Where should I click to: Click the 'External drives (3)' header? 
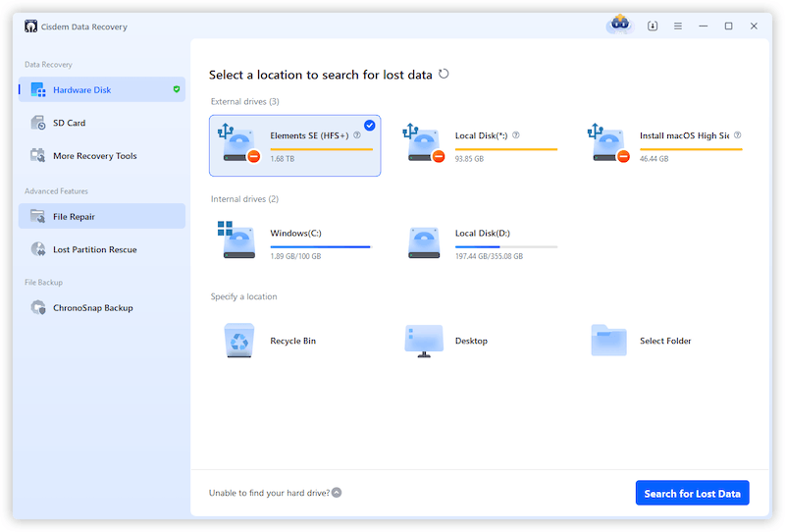[x=244, y=102]
